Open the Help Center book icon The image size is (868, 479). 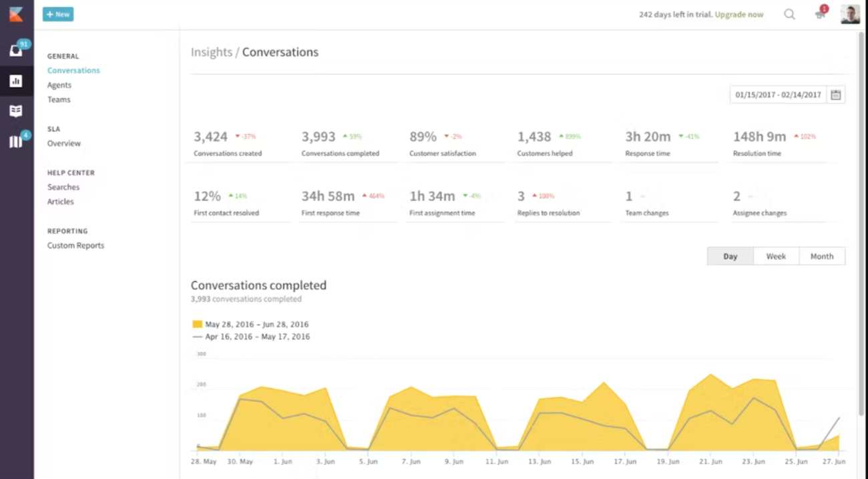point(16,111)
